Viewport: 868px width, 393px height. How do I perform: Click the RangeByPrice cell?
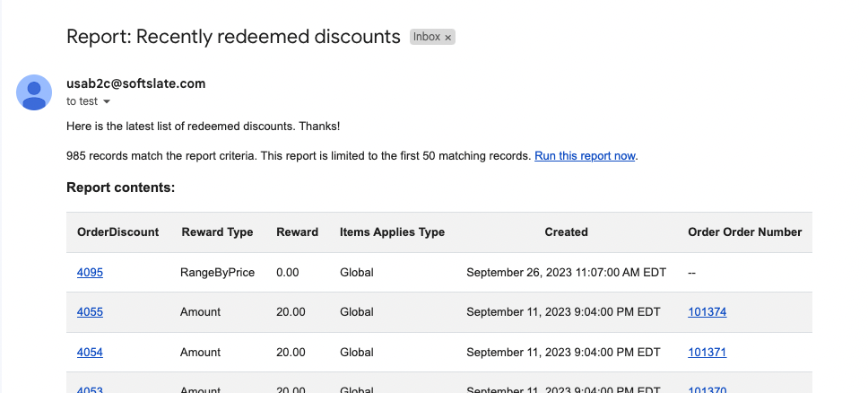coord(217,272)
